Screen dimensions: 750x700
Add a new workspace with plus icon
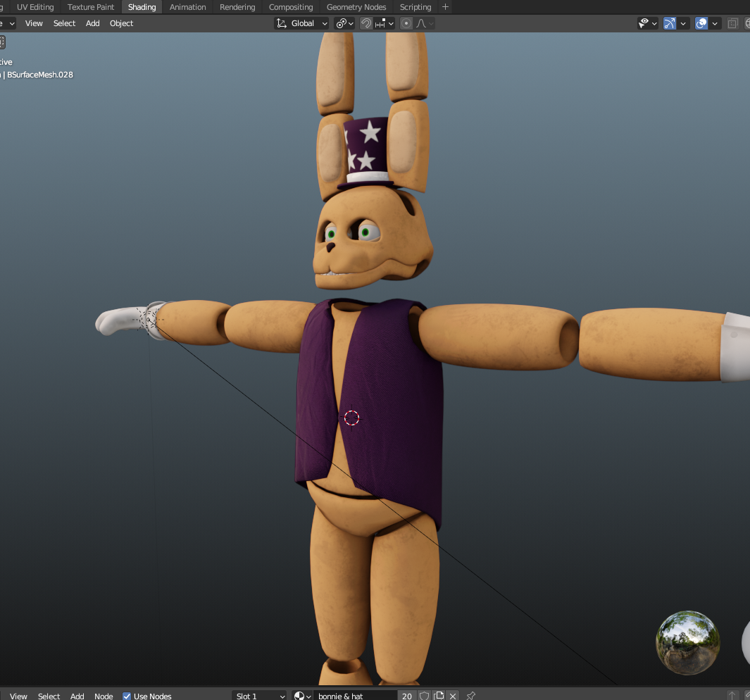[x=445, y=7]
